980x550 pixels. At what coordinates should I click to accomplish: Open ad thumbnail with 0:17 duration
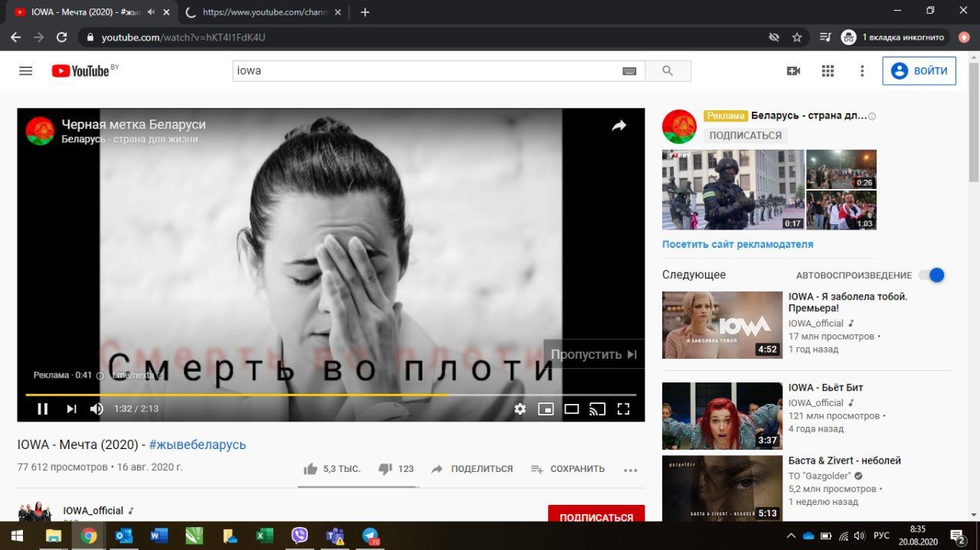(x=733, y=190)
